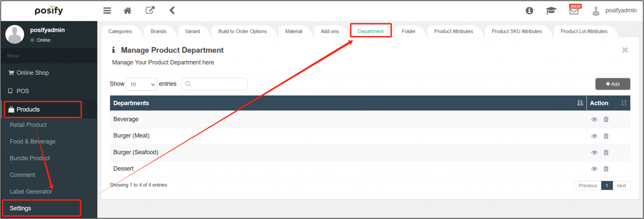This screenshot has width=644, height=219.
Task: Switch to the Material tab
Action: coord(294,31)
